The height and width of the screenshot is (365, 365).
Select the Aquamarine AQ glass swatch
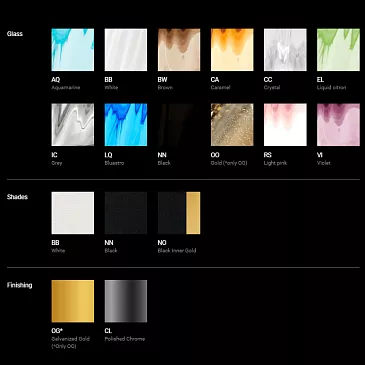[x=73, y=50]
